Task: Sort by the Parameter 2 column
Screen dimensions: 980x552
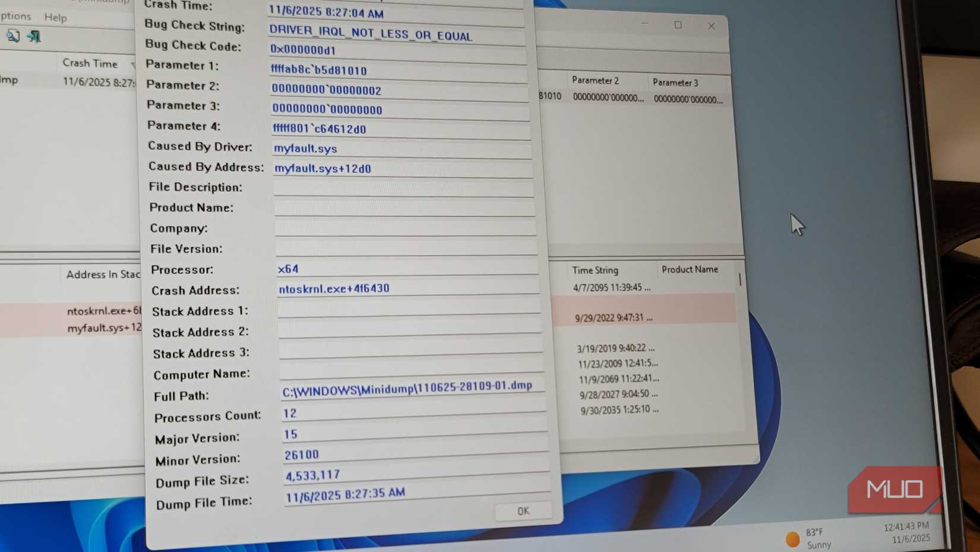Action: coord(596,80)
